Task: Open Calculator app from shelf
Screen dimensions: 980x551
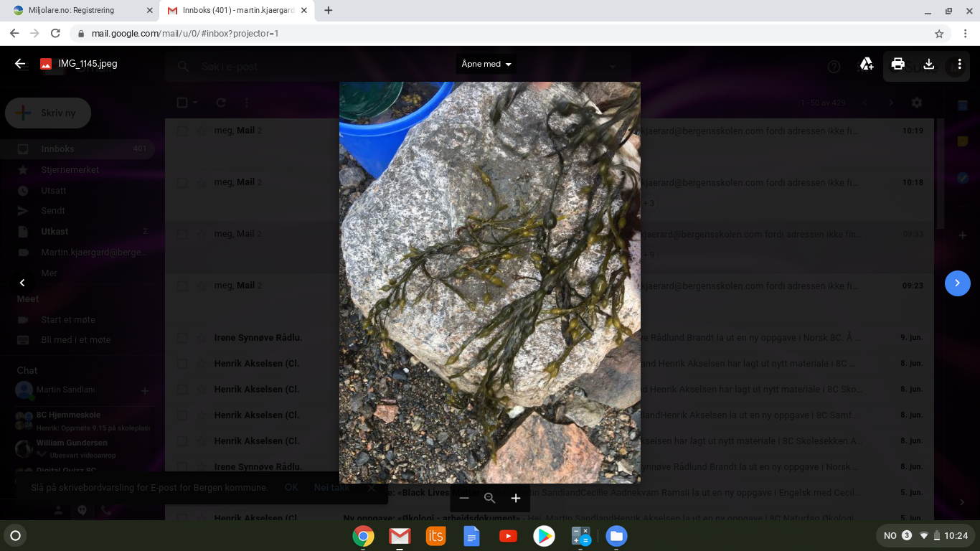Action: 580,536
